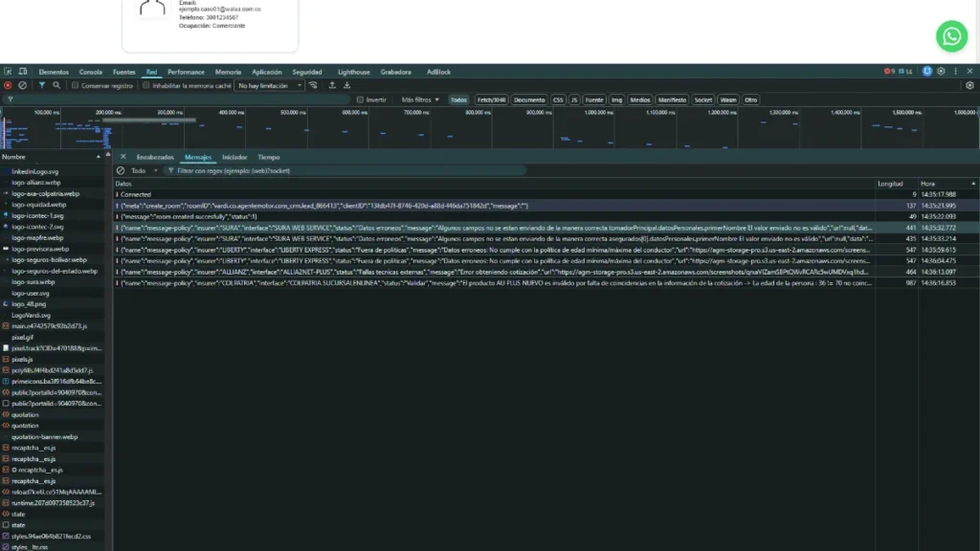Click the blue profile badge in DevTools
This screenshot has height=551, width=980.
pyautogui.click(x=926, y=71)
